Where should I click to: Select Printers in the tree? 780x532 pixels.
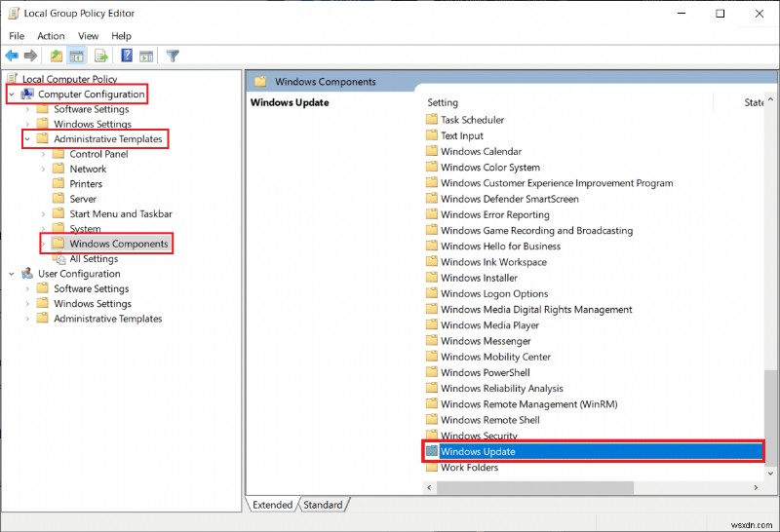(x=86, y=184)
